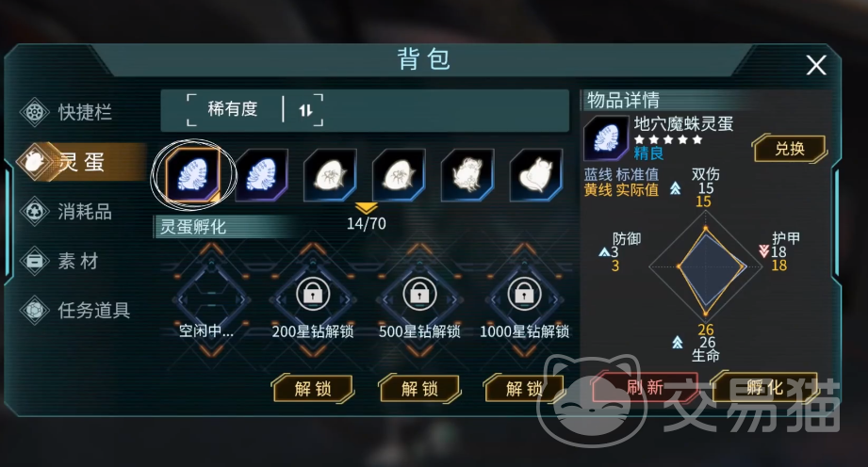868x467 pixels.
Task: Click the lock icon on 200星钻 slot
Action: tap(313, 294)
